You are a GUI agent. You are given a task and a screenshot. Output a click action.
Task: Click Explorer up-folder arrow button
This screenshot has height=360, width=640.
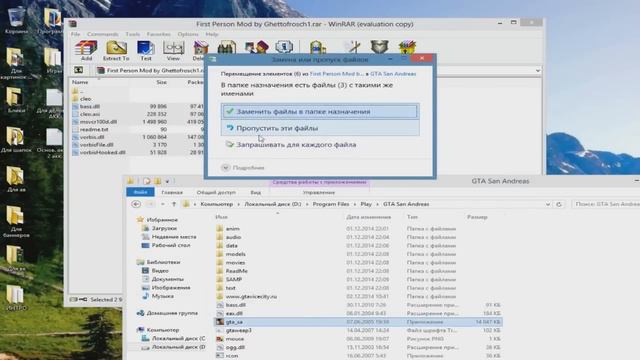click(174, 204)
